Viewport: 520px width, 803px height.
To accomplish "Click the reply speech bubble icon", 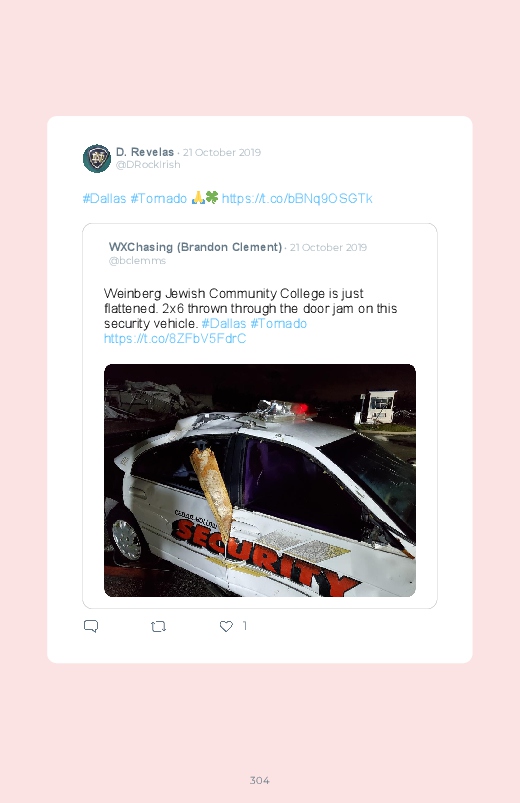I will tap(91, 626).
